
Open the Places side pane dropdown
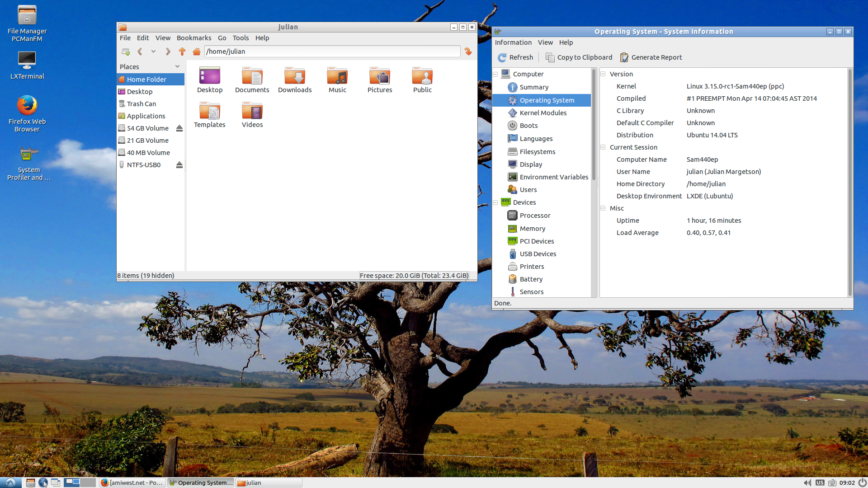point(177,66)
